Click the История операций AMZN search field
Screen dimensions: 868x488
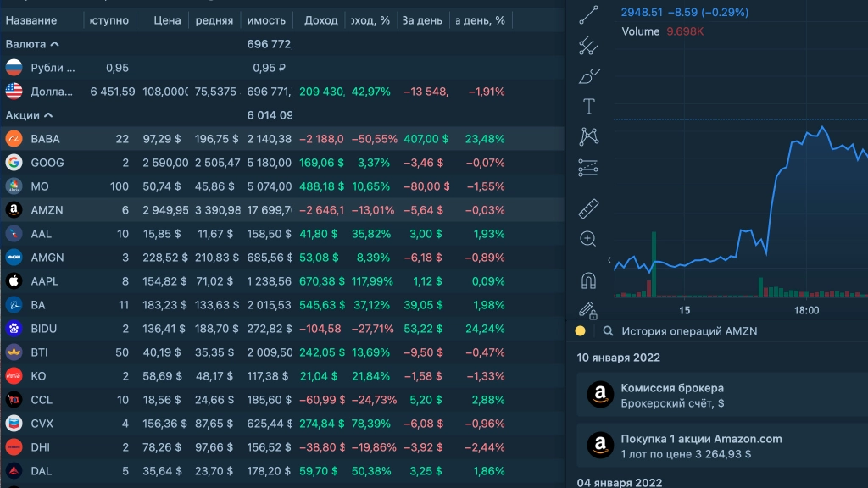point(689,331)
